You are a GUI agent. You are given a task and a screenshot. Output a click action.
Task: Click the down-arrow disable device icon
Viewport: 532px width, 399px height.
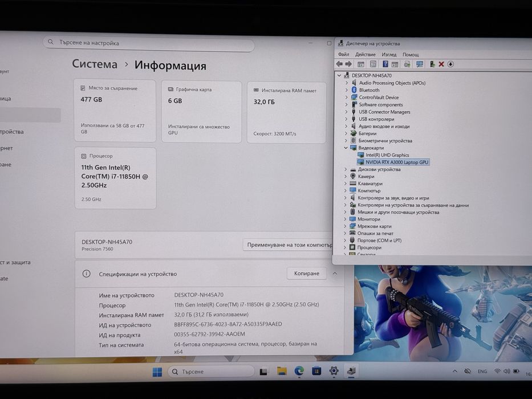click(450, 64)
